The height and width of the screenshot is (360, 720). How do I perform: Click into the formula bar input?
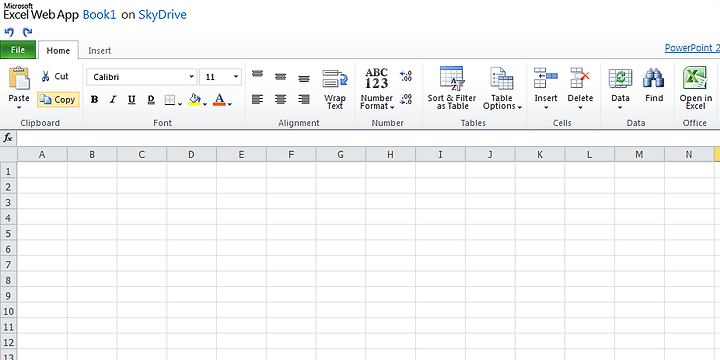[x=368, y=138]
